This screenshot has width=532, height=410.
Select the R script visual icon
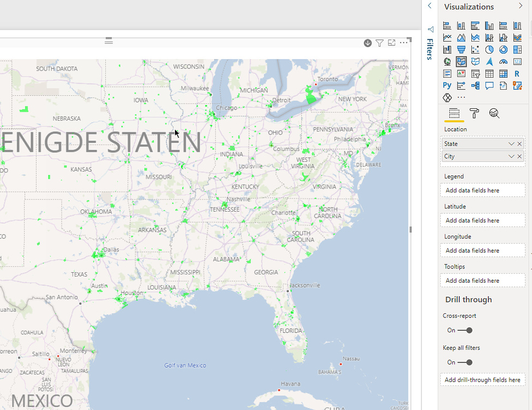517,74
